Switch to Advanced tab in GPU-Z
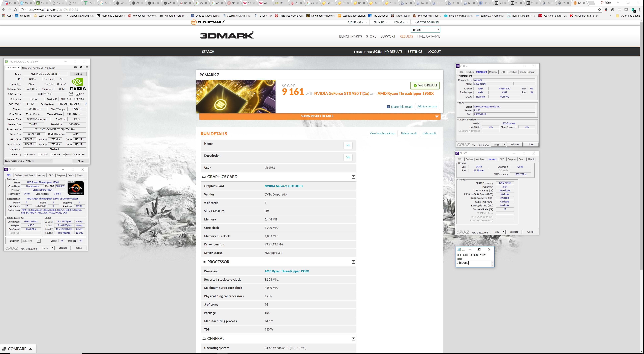 coord(38,68)
